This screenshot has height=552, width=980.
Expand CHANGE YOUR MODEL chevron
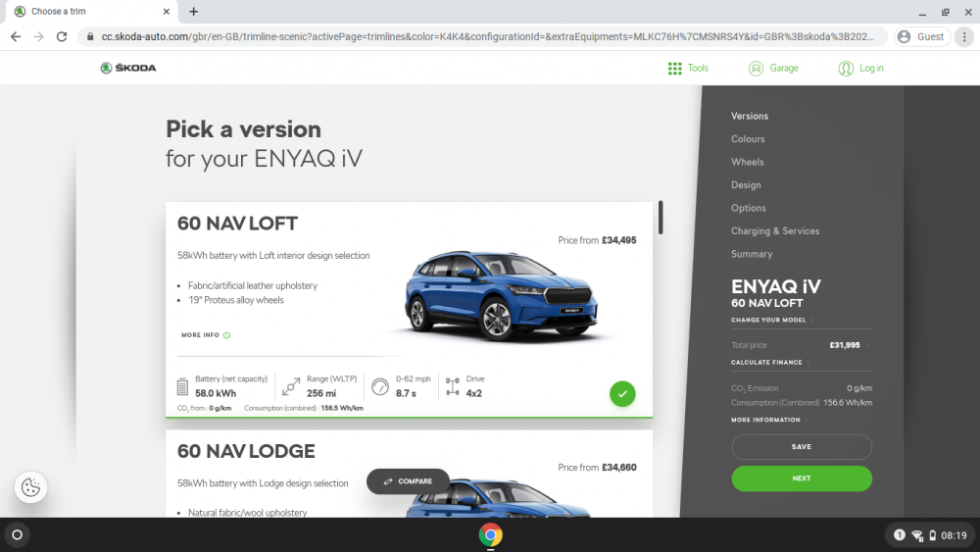[x=811, y=320]
